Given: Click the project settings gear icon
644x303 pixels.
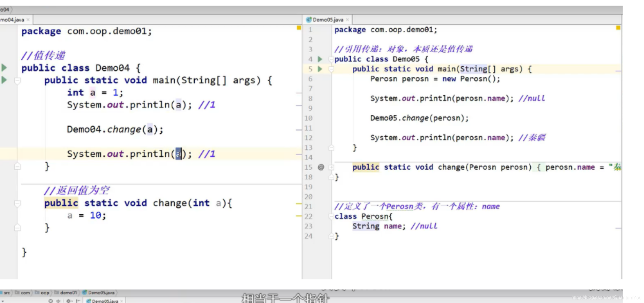Looking at the screenshot, I should 68,301.
